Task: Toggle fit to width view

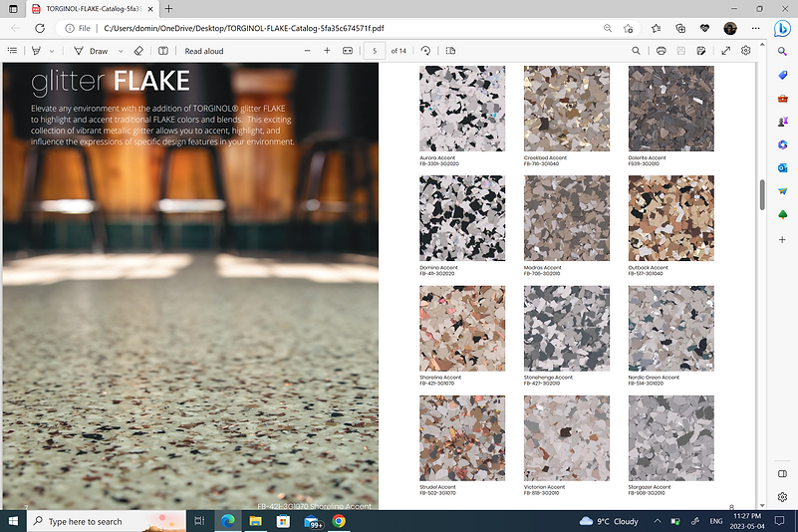Action: point(348,51)
